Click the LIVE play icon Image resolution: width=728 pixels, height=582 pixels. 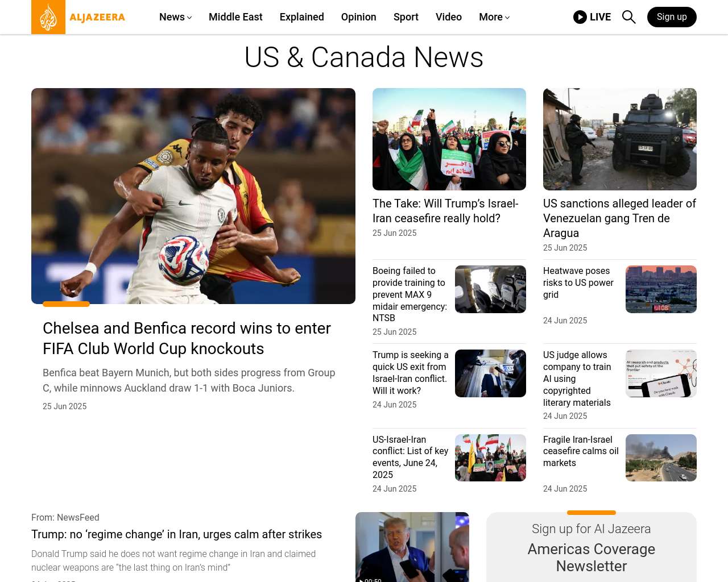[580, 17]
